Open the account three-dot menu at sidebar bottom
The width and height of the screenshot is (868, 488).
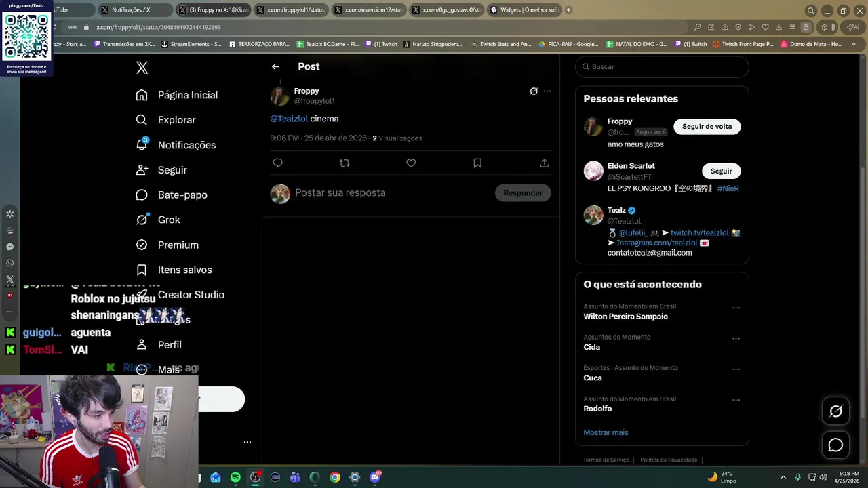click(x=248, y=442)
